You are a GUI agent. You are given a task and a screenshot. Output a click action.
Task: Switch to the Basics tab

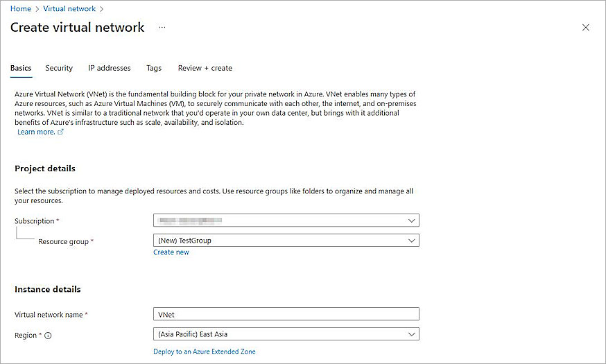pyautogui.click(x=21, y=68)
